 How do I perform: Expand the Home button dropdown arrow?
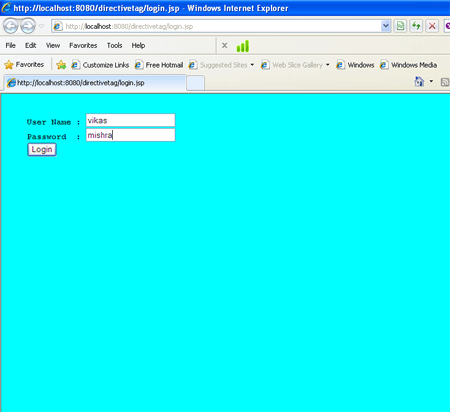[x=431, y=81]
